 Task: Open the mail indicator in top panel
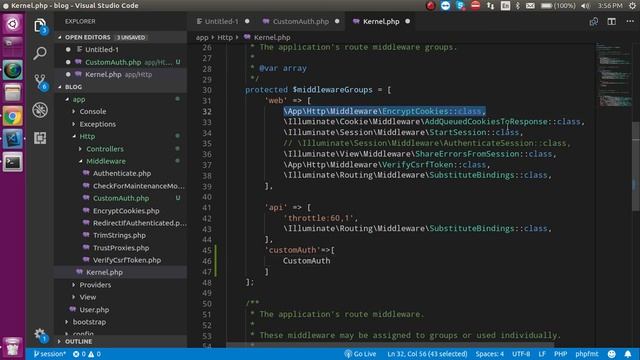[530, 6]
